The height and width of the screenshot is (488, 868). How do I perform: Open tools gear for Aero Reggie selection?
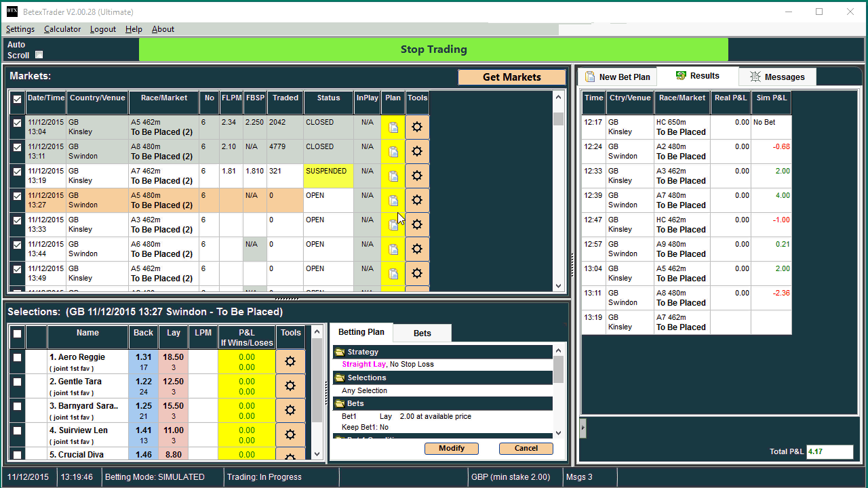pos(290,361)
